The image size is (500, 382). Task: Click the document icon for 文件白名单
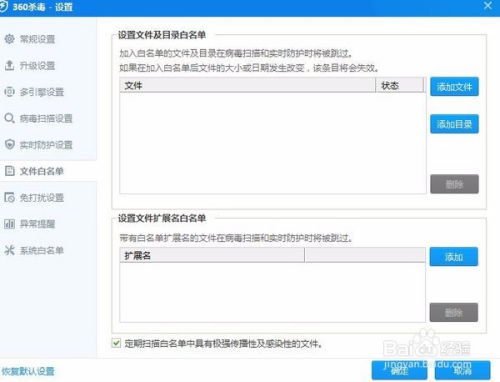pos(10,171)
